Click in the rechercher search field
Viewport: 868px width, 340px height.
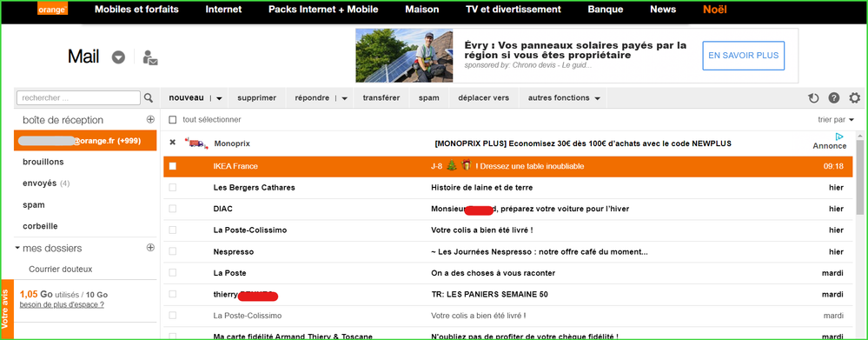pos(78,98)
